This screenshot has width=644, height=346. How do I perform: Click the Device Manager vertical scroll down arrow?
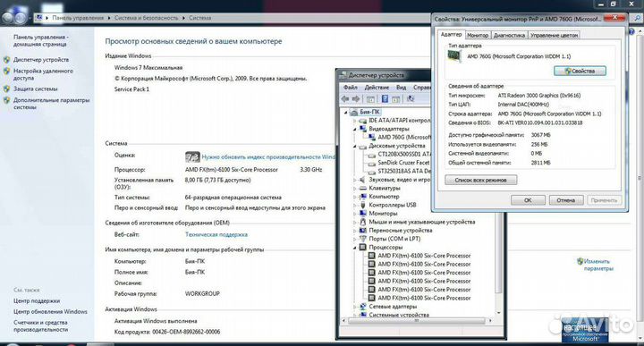coord(499,313)
